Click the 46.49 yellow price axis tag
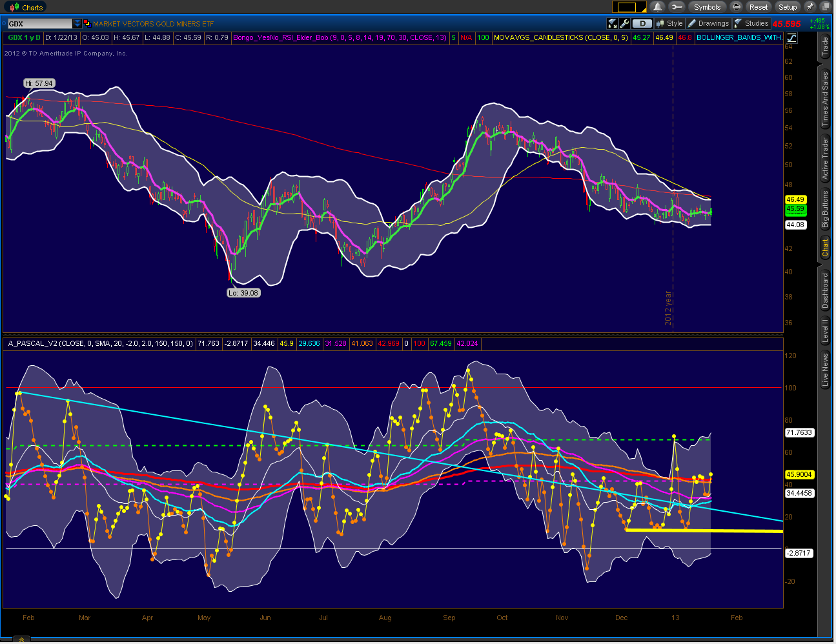Viewport: 836px width, 644px height. [795, 200]
